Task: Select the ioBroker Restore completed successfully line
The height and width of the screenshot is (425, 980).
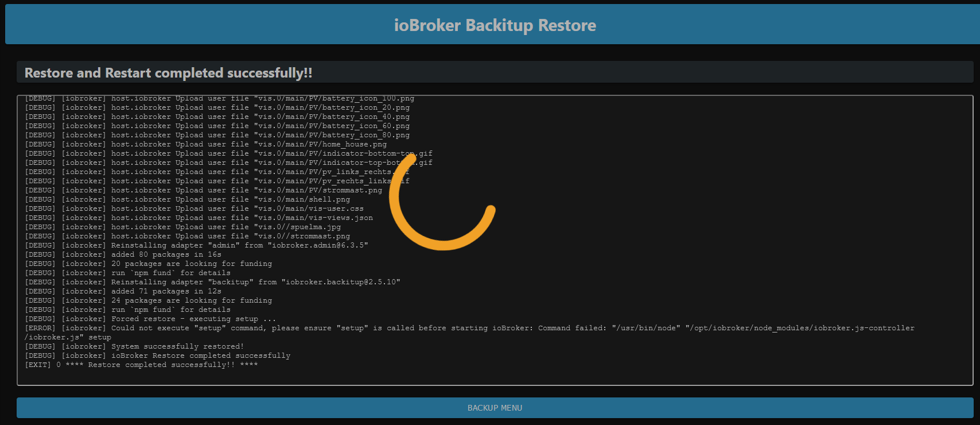Action: pyautogui.click(x=157, y=356)
